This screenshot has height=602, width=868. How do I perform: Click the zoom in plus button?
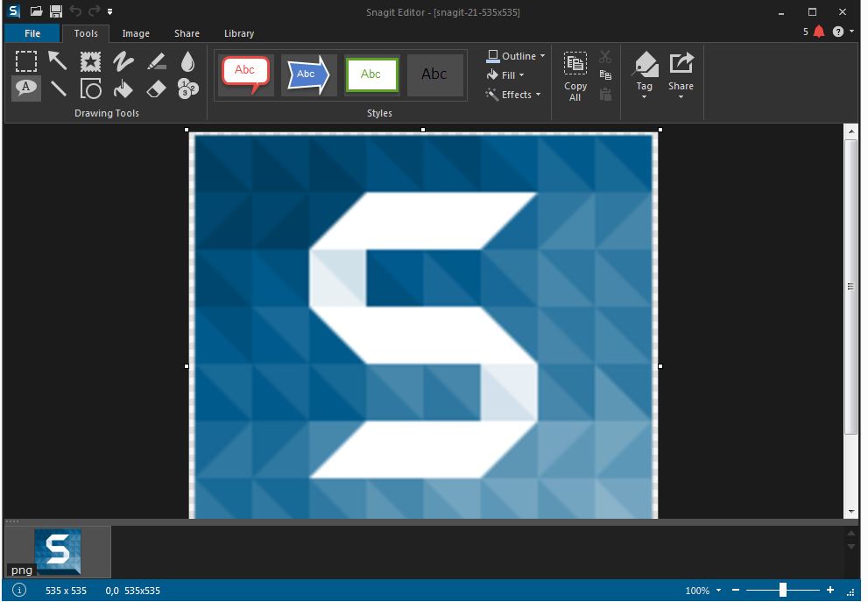[829, 590]
